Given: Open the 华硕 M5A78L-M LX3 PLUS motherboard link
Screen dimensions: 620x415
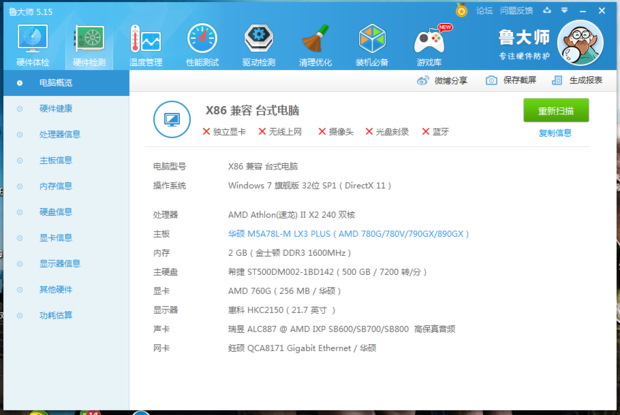Looking at the screenshot, I should click(x=348, y=234).
